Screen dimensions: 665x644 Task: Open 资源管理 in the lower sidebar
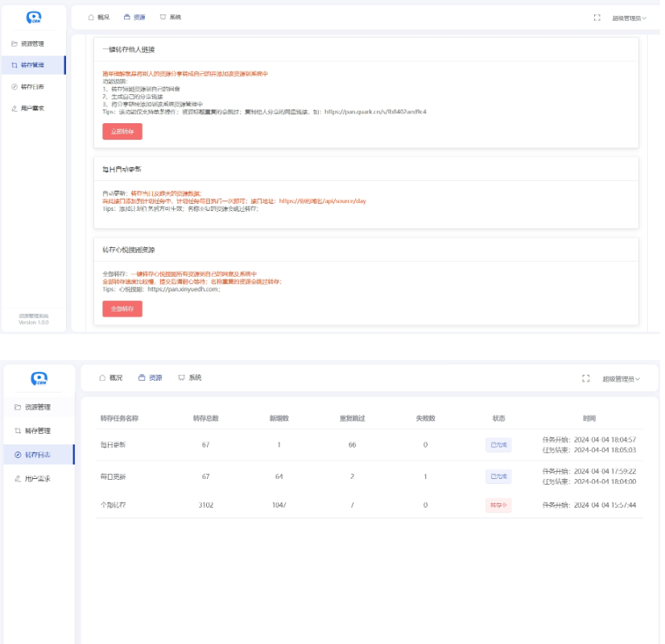(x=37, y=407)
